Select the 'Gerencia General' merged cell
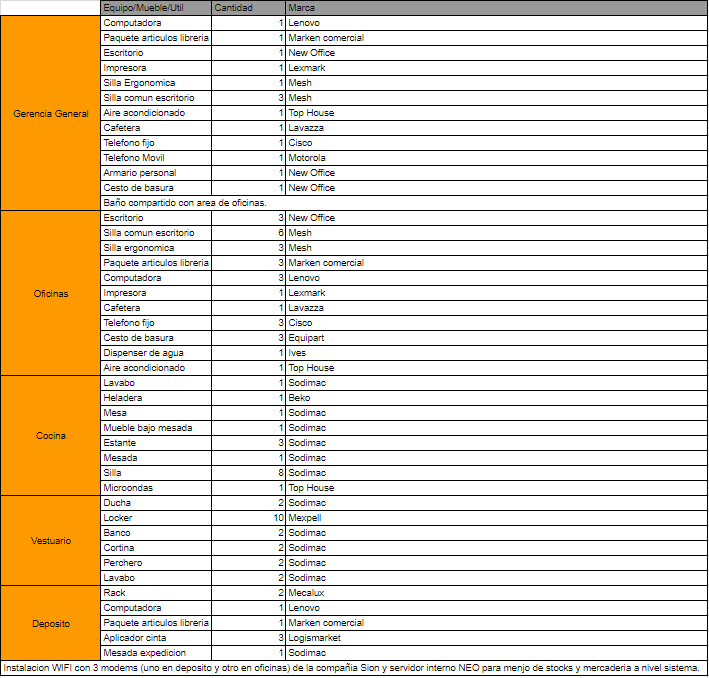Viewport: 709px width, 678px height. [x=50, y=113]
